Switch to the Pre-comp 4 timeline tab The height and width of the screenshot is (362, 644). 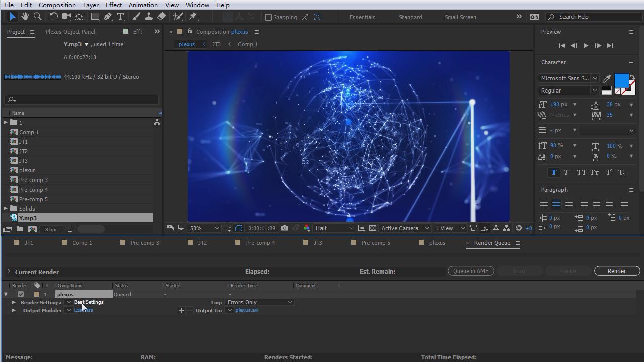click(260, 243)
